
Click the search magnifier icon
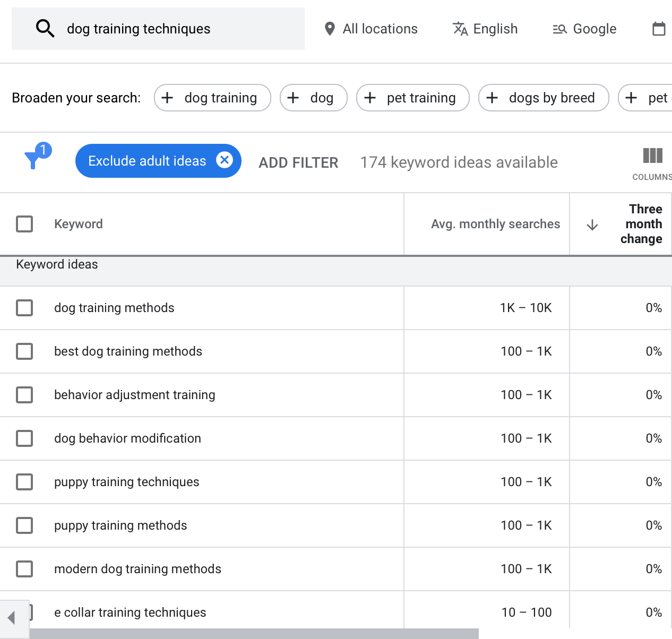(45, 29)
